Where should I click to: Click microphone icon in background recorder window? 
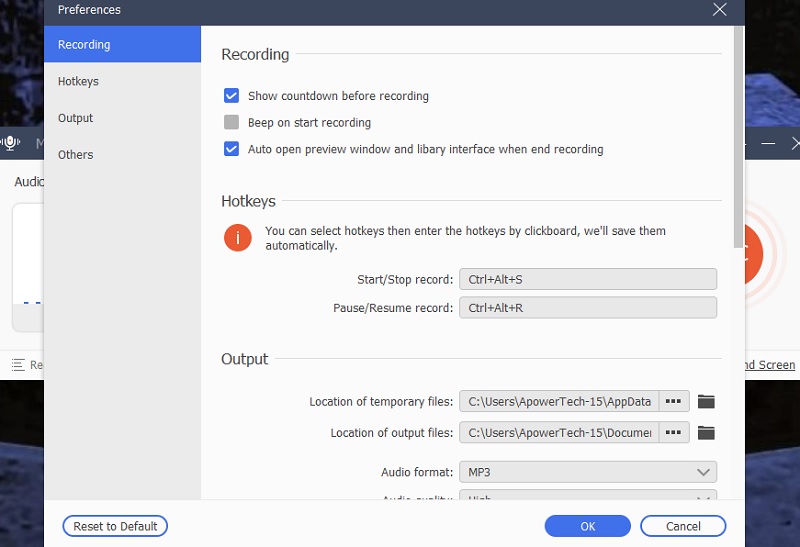(x=10, y=143)
